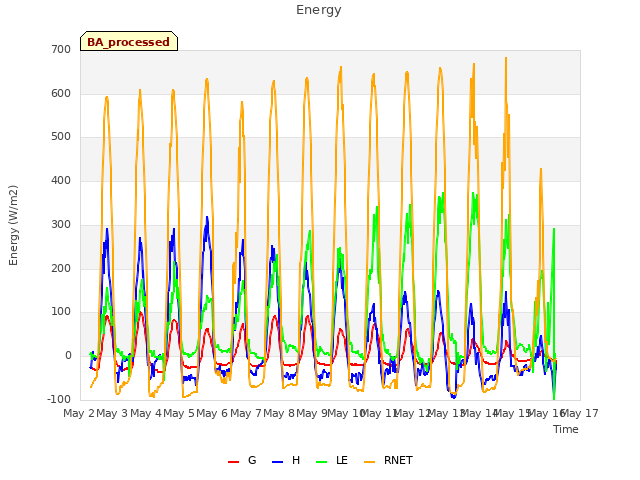Click the red G legend swatch
The width and height of the screenshot is (640, 480).
pyautogui.click(x=233, y=462)
